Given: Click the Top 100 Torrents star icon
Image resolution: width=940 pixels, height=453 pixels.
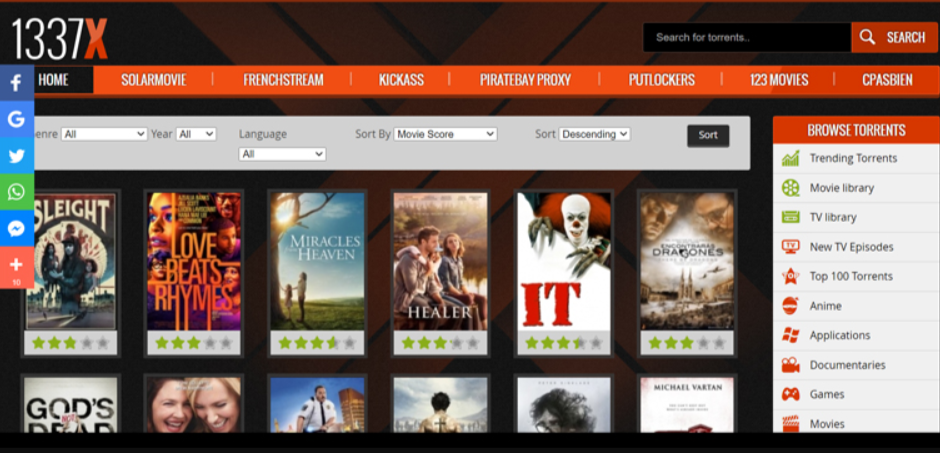Looking at the screenshot, I should pyautogui.click(x=791, y=276).
